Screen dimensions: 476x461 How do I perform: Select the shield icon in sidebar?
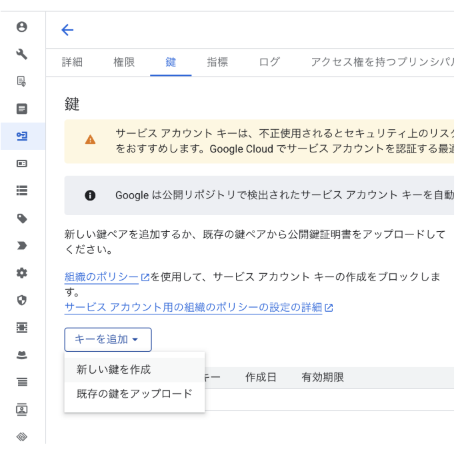[21, 300]
